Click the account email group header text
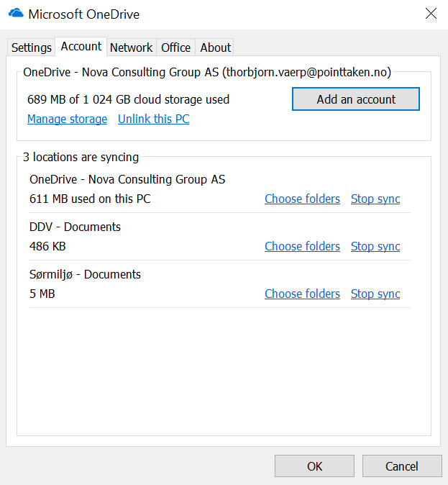 click(x=207, y=73)
